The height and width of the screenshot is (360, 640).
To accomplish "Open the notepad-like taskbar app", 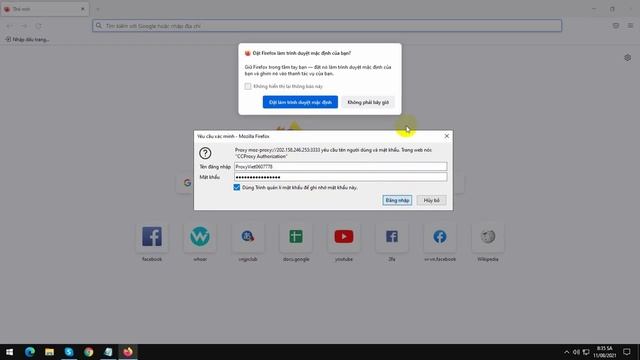I will (x=108, y=352).
